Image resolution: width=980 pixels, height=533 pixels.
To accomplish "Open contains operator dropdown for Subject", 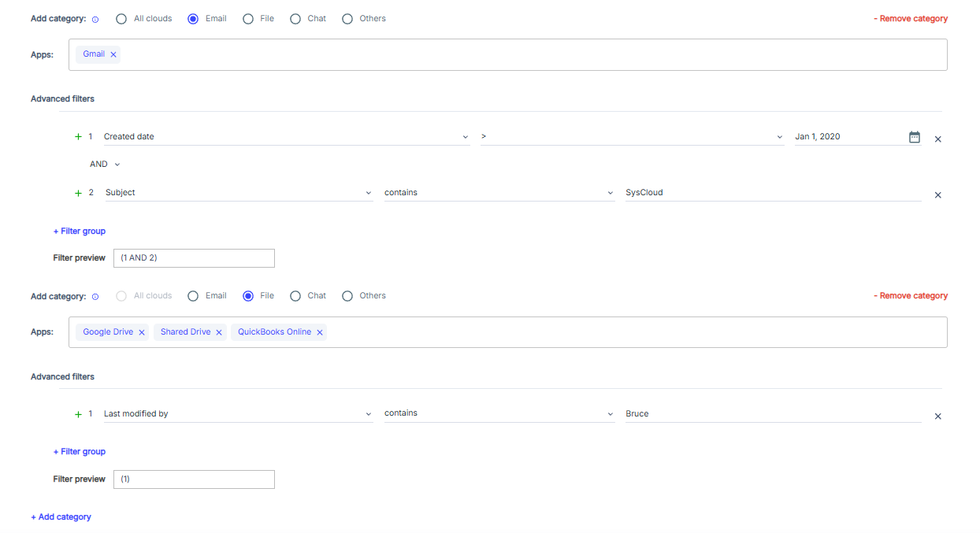I will 499,193.
